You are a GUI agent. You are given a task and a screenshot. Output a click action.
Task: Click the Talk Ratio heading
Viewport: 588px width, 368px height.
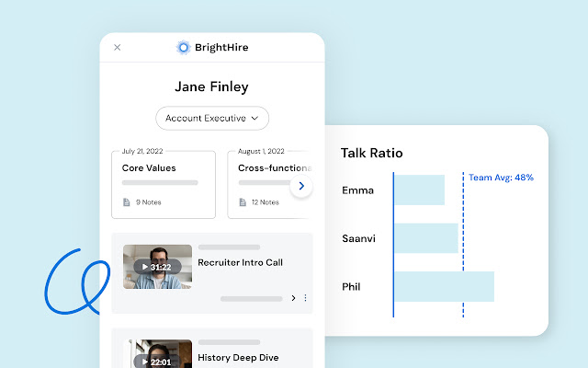click(371, 154)
